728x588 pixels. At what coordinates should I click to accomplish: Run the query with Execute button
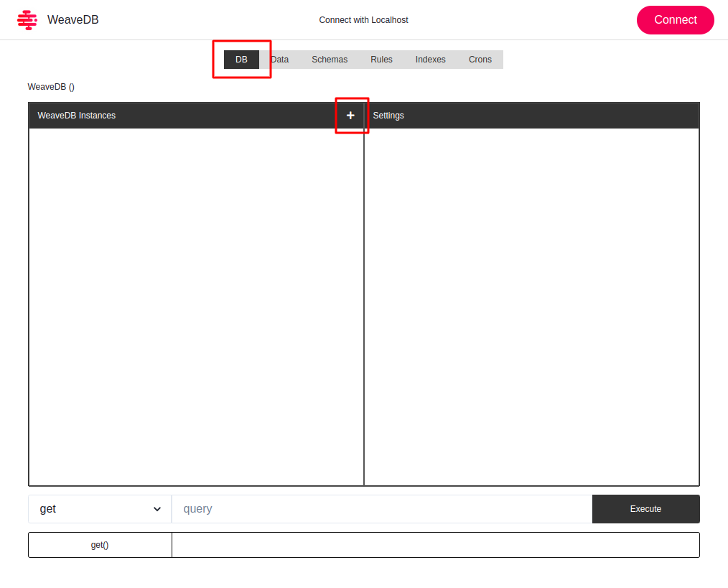pos(645,509)
